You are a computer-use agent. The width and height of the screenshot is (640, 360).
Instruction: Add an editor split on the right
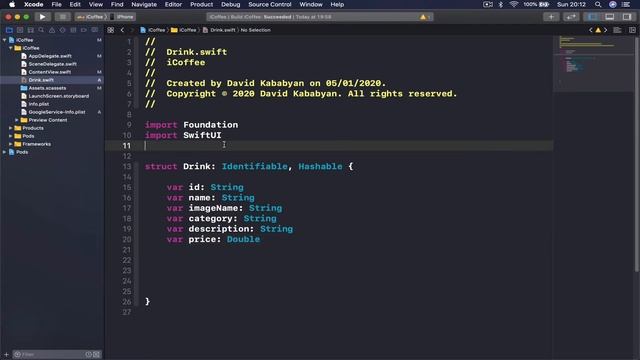(x=632, y=30)
